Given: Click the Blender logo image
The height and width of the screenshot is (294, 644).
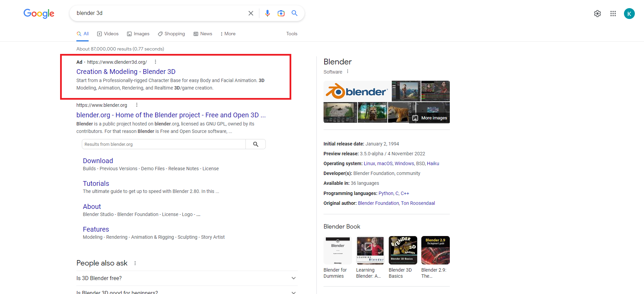Looking at the screenshot, I should (357, 91).
